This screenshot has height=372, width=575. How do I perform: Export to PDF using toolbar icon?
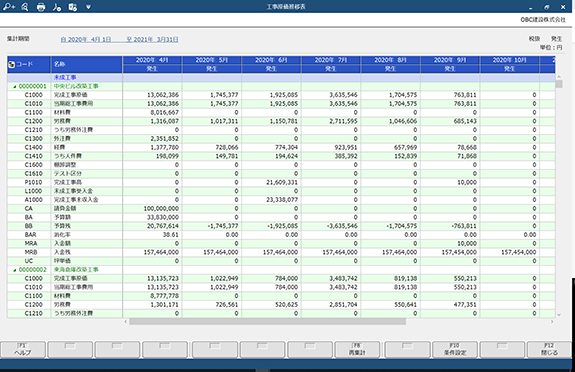[57, 7]
